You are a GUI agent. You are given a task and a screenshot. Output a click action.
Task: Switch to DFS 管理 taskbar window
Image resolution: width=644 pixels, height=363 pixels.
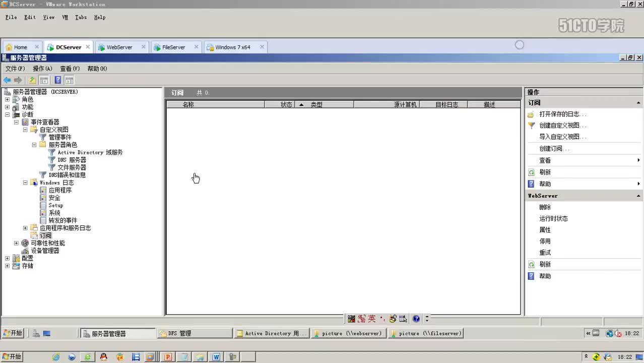click(x=195, y=333)
